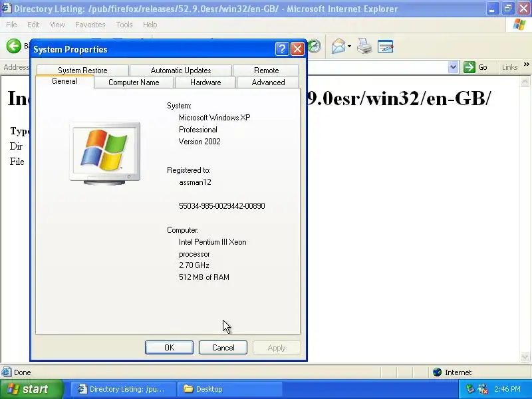Click the page scrollbar down arrow
Viewport: 532px width, 399px height.
[x=525, y=356]
